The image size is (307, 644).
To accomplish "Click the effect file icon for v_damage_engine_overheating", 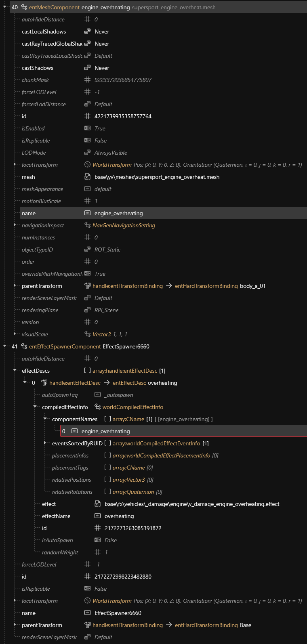I will (x=97, y=504).
